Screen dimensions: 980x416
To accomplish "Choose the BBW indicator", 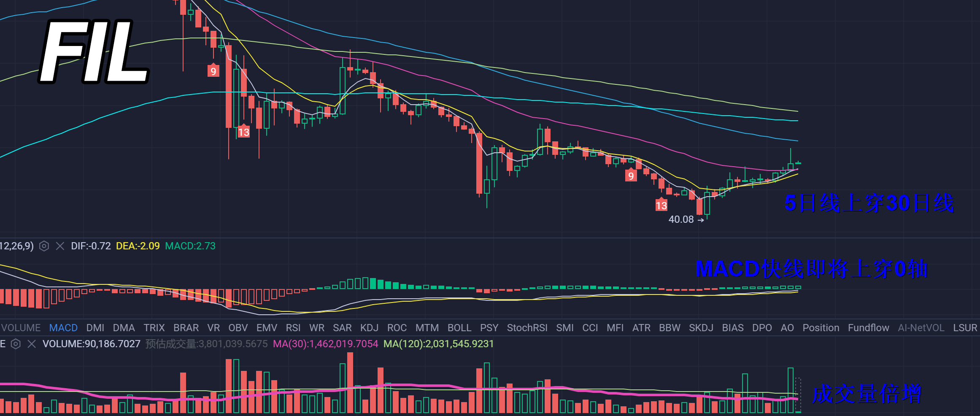I will click(670, 328).
